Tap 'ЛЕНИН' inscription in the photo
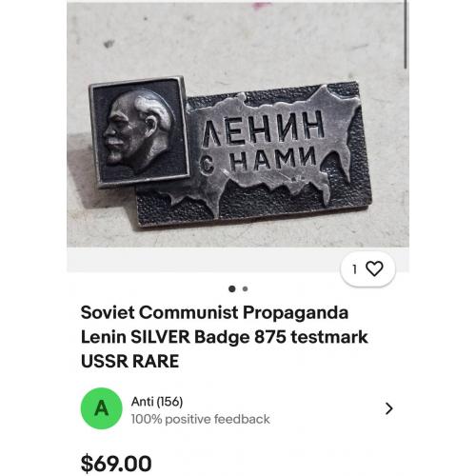The image size is (476, 476). point(264,129)
